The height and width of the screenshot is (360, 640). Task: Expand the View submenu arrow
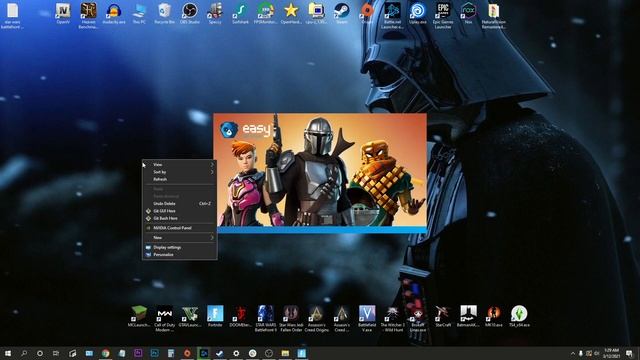[212, 164]
